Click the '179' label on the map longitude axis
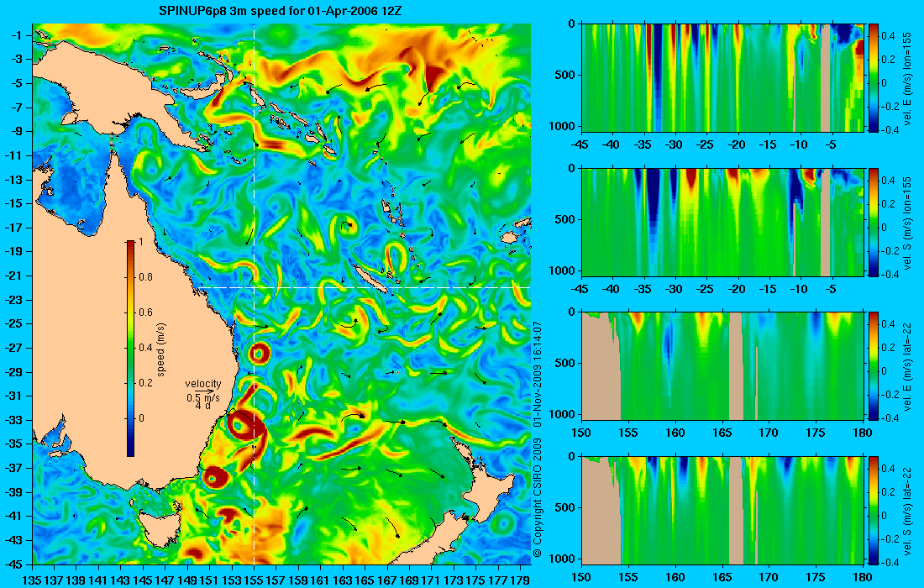Screen dimensions: 924x588 coord(520,581)
